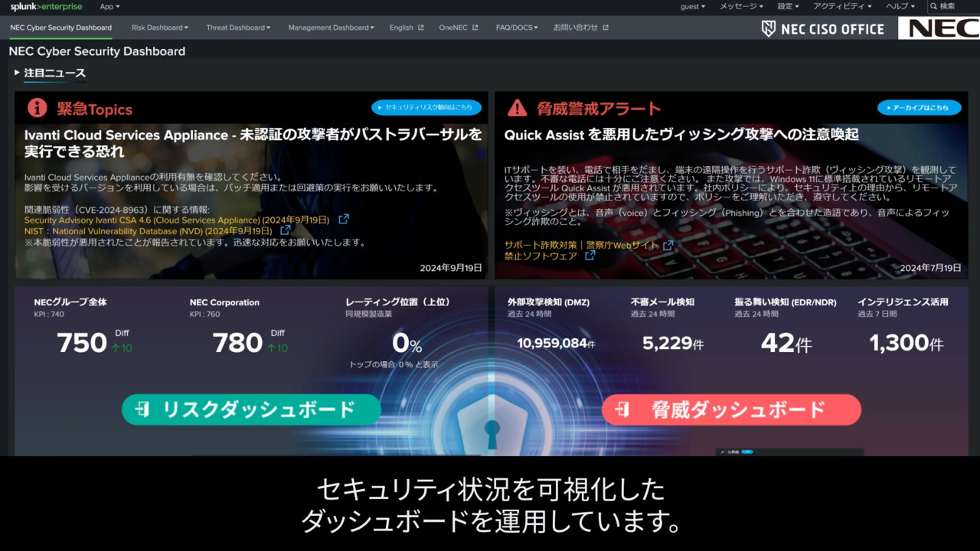
Task: Click the 外部攻撃検知 10,959,084件 value
Action: click(556, 344)
